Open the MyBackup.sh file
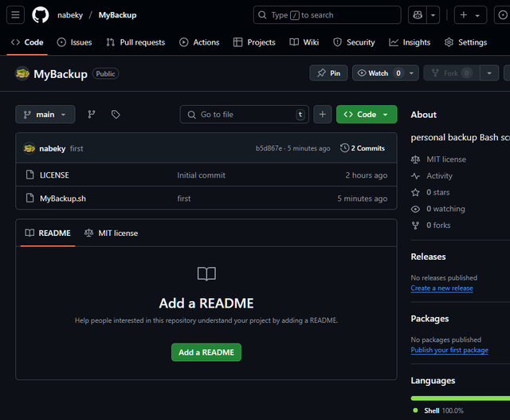Viewport: 510px width, 420px height. pos(62,198)
